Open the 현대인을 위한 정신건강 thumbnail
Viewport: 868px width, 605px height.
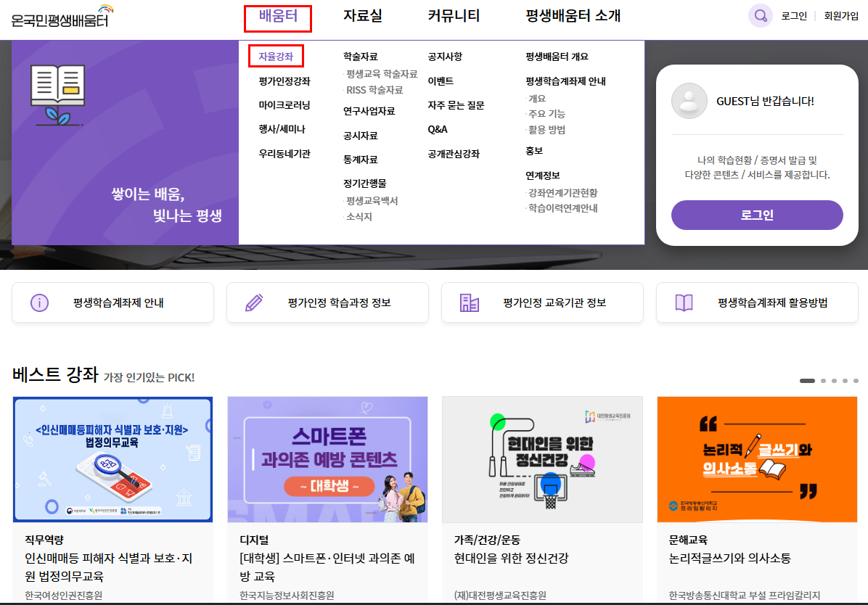(543, 459)
